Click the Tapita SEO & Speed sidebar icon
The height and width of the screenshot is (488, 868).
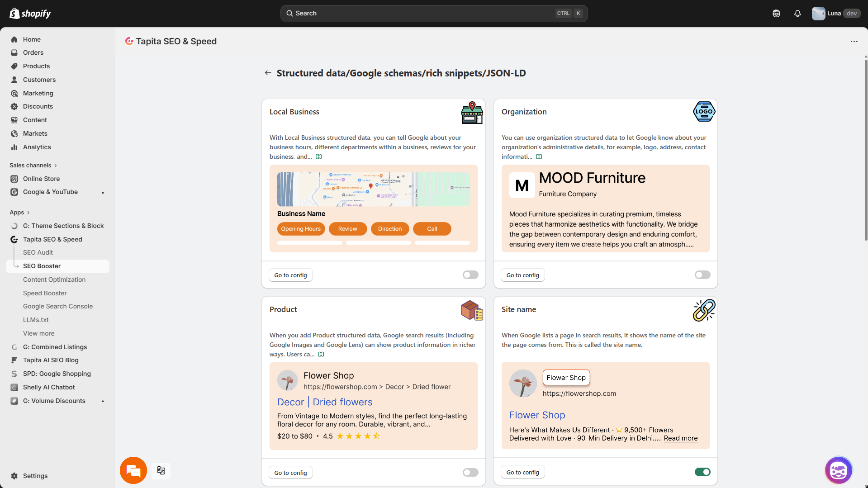click(14, 239)
